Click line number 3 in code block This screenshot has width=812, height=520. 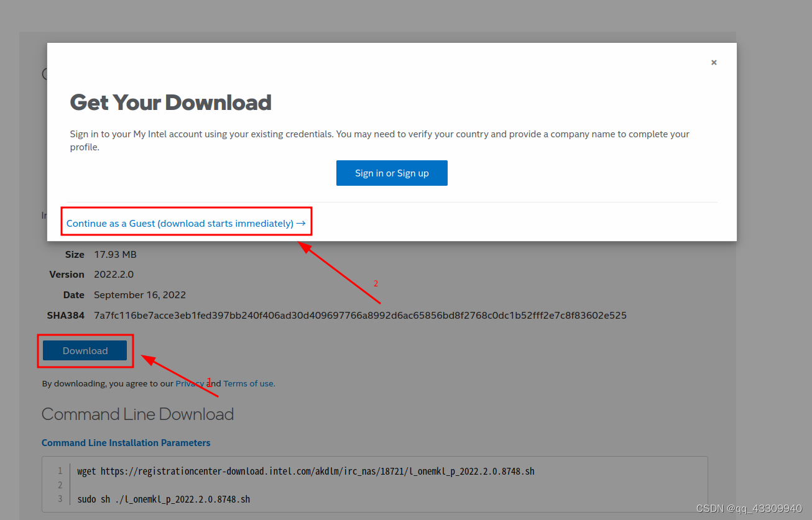tap(60, 499)
